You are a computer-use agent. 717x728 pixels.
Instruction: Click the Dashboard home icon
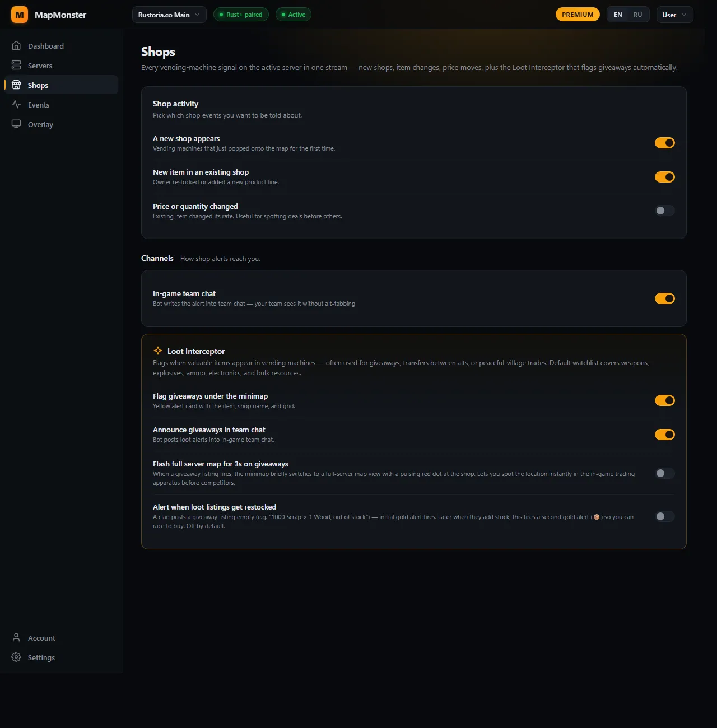tap(16, 45)
